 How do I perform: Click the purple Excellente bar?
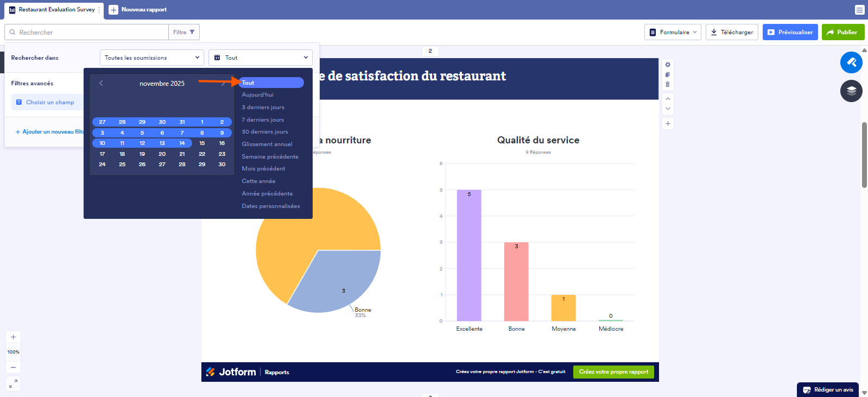click(x=469, y=255)
